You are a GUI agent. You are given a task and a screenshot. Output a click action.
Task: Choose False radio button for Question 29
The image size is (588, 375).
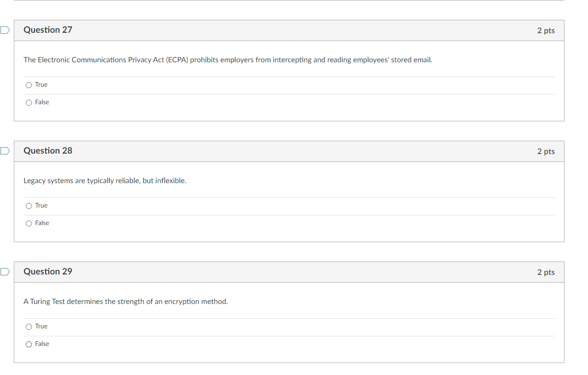coord(29,344)
